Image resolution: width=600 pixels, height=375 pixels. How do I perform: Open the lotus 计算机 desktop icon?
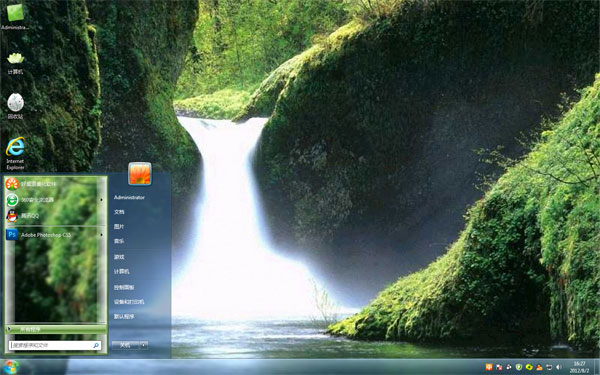[x=15, y=63]
